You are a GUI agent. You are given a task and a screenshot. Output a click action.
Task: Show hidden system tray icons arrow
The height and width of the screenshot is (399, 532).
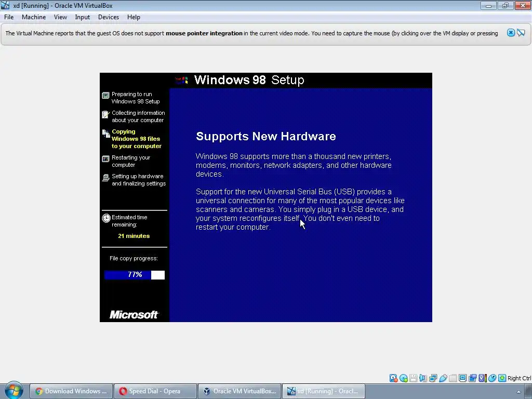[518, 392]
